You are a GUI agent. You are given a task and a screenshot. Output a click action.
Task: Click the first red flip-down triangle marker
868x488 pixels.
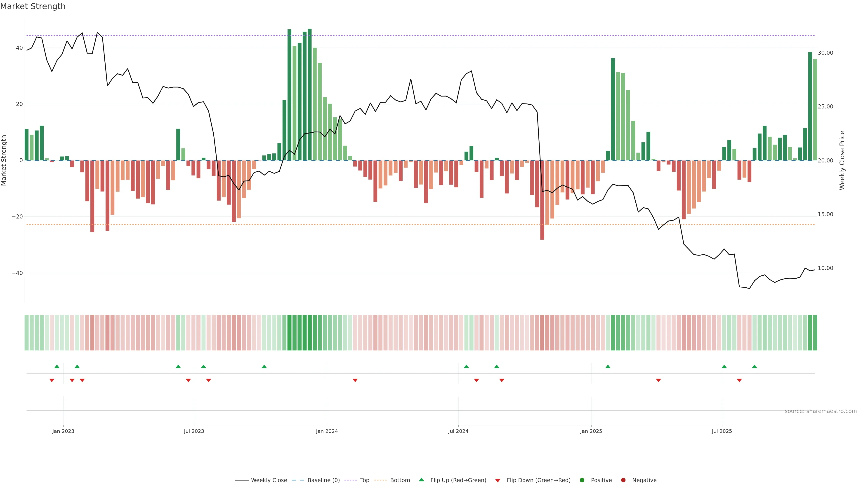(x=52, y=380)
